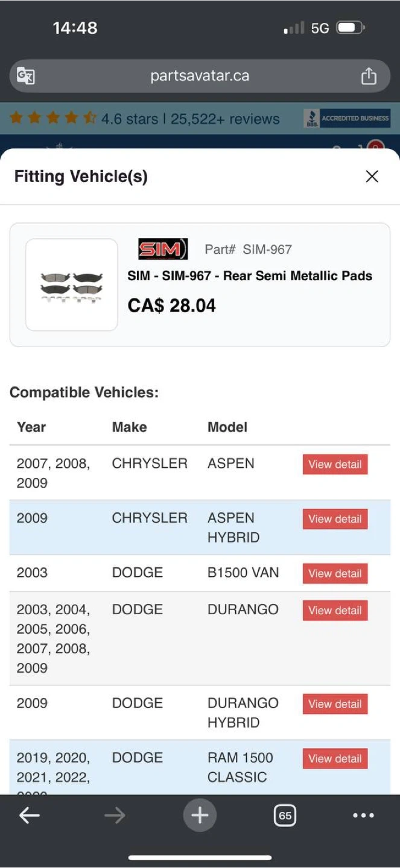Go back using the browser back arrow

point(29,816)
